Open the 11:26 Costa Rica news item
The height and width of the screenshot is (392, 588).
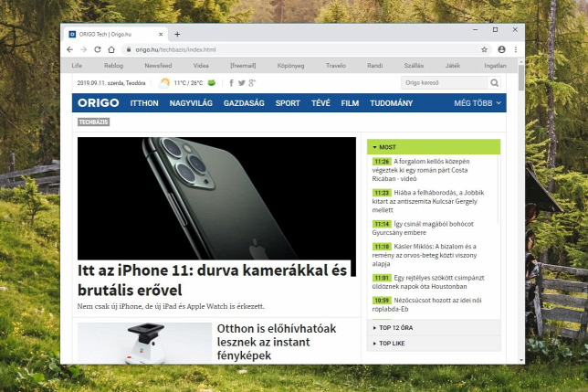point(421,170)
